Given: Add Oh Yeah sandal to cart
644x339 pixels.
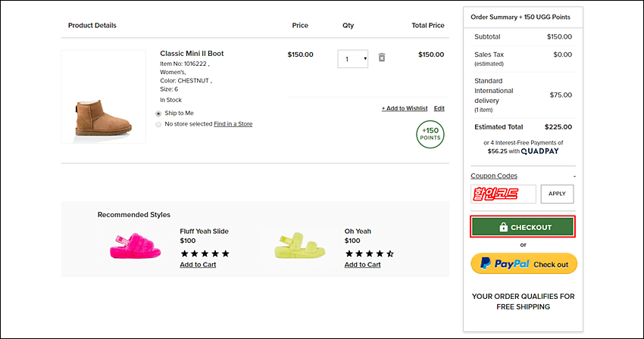Looking at the screenshot, I should [362, 265].
